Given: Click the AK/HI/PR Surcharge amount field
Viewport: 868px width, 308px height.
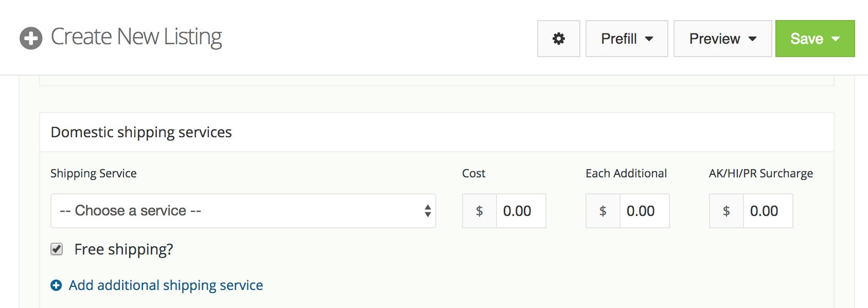Looking at the screenshot, I should 768,211.
